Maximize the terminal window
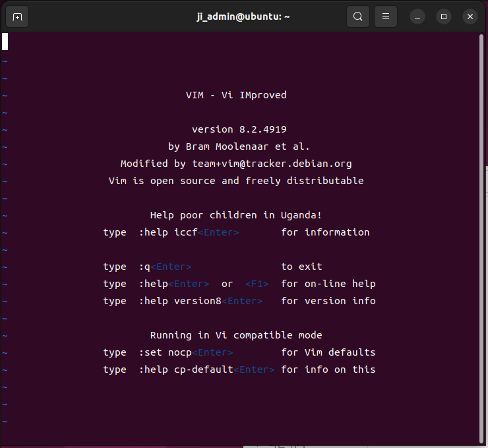This screenshot has width=488, height=448. (x=444, y=16)
